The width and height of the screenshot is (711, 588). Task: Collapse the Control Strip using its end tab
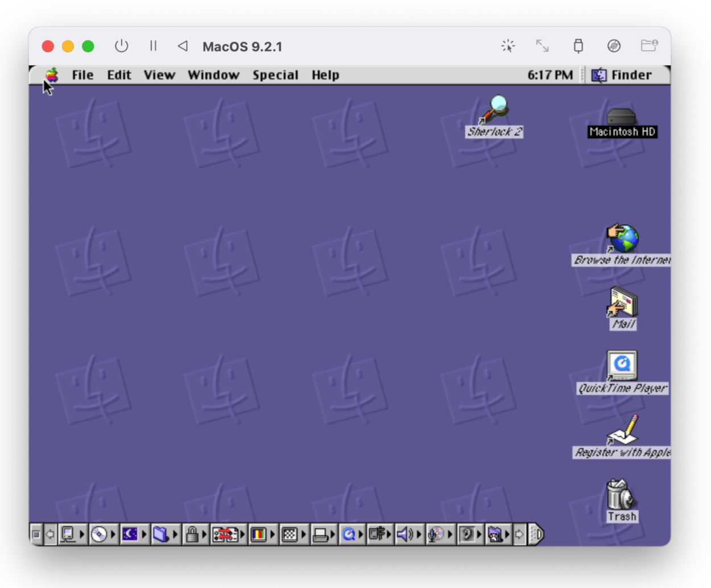click(536, 534)
